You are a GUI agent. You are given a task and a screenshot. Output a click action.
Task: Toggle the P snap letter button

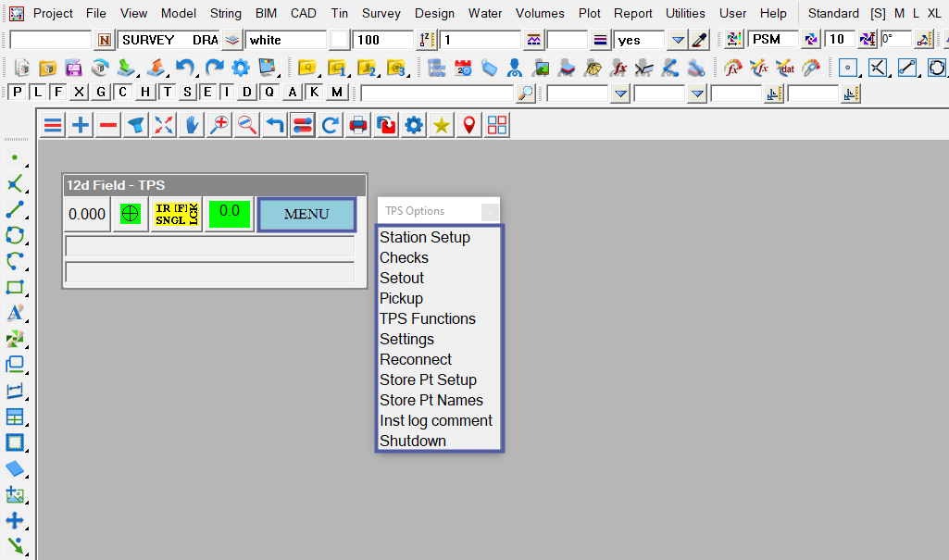15,93
